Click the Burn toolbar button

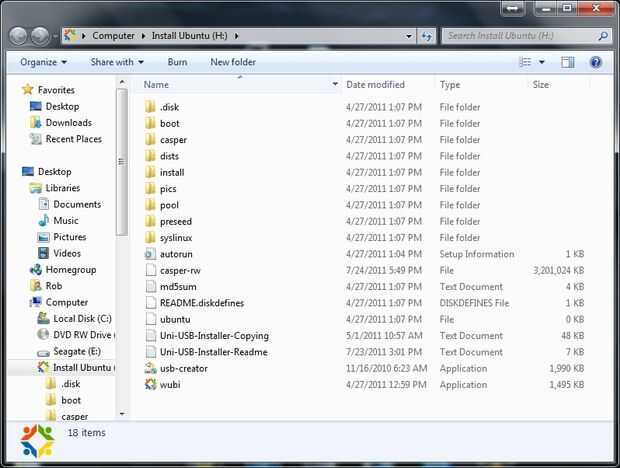pyautogui.click(x=177, y=62)
